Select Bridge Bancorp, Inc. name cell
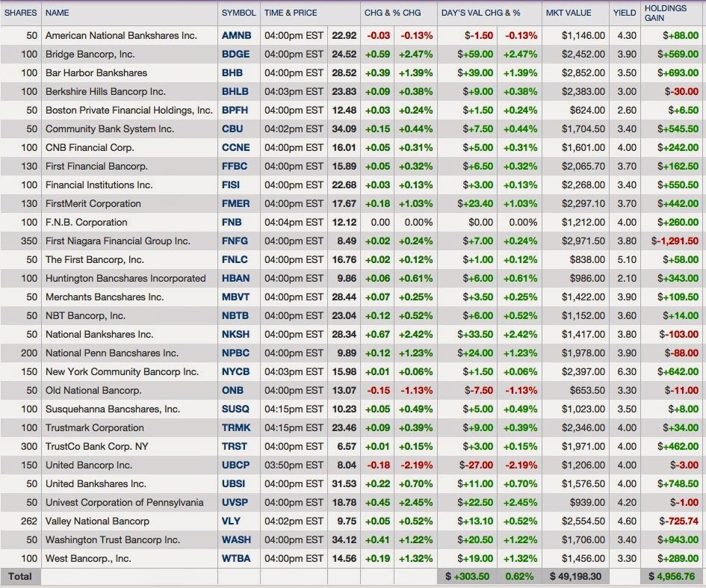Image resolution: width=706 pixels, height=588 pixels. tap(90, 54)
